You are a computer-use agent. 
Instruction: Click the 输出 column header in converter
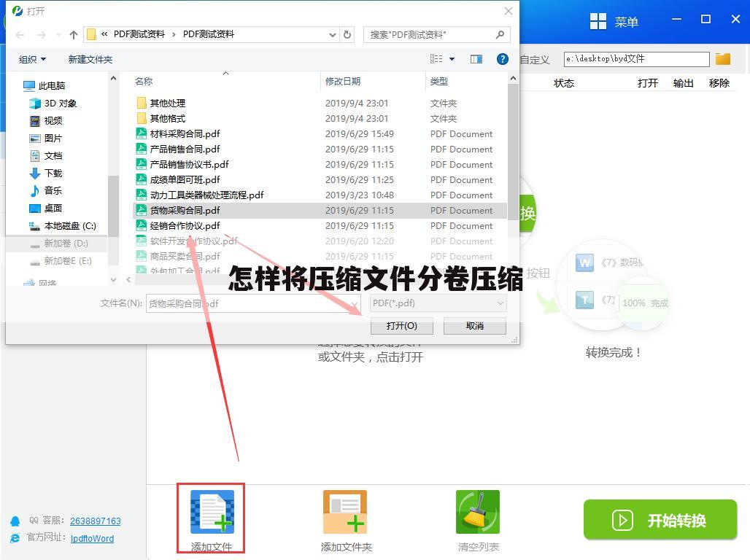(x=683, y=83)
